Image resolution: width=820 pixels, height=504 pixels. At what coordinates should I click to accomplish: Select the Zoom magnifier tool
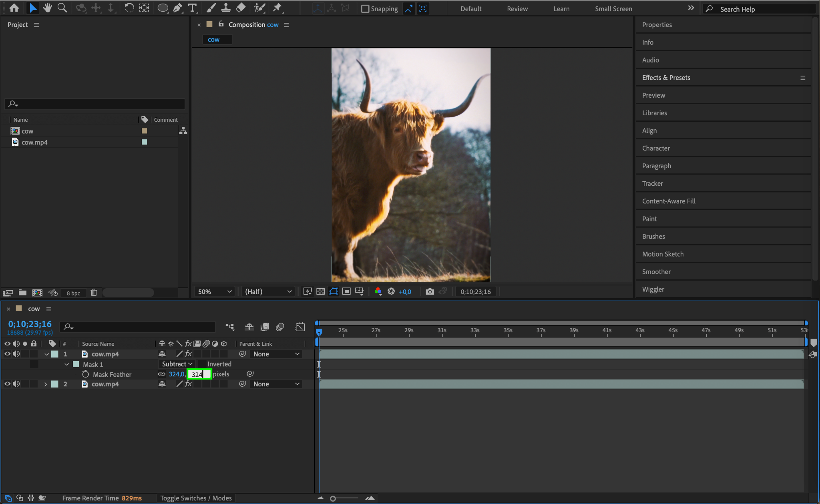point(62,8)
